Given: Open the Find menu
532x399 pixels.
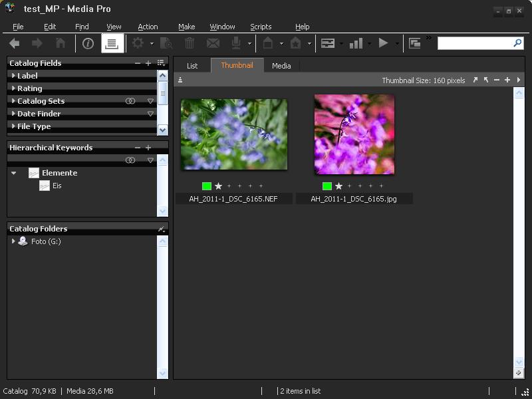Looking at the screenshot, I should [x=82, y=27].
